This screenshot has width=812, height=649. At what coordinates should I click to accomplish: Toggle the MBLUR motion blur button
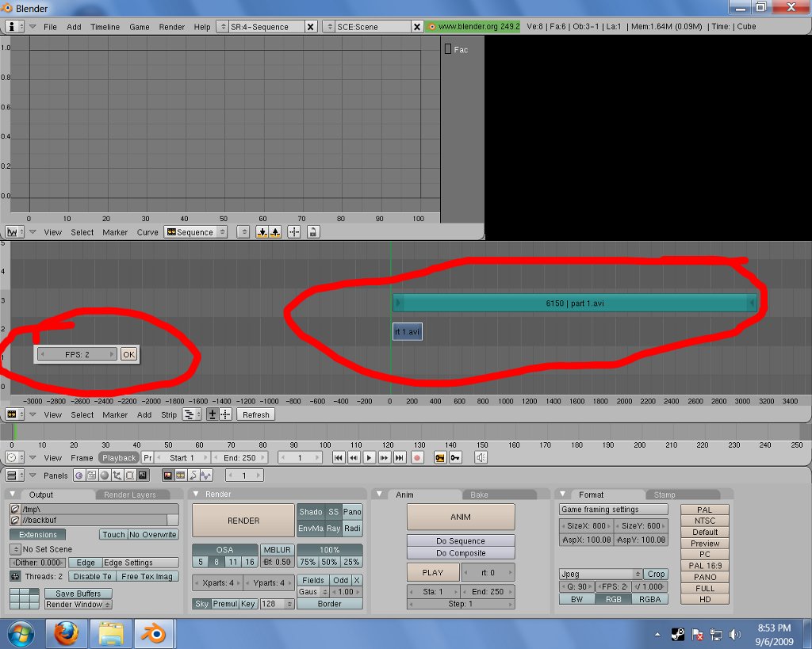(x=278, y=550)
